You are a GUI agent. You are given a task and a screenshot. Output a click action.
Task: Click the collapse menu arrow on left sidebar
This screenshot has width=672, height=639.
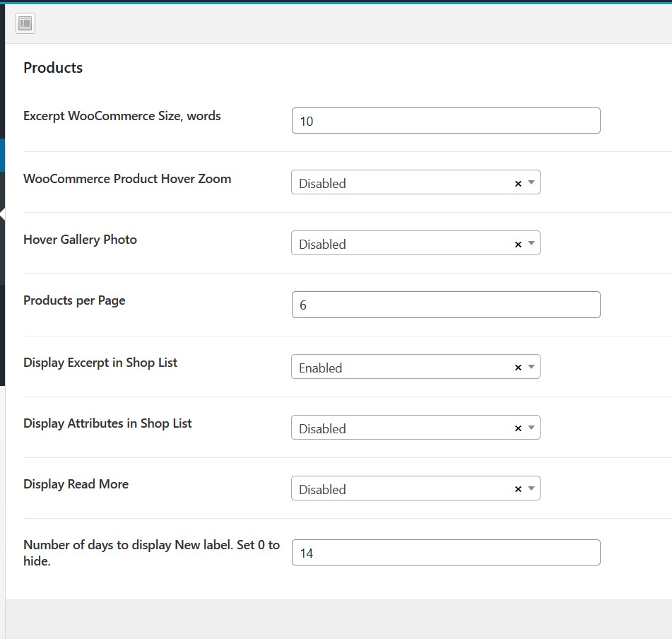(x=2, y=214)
